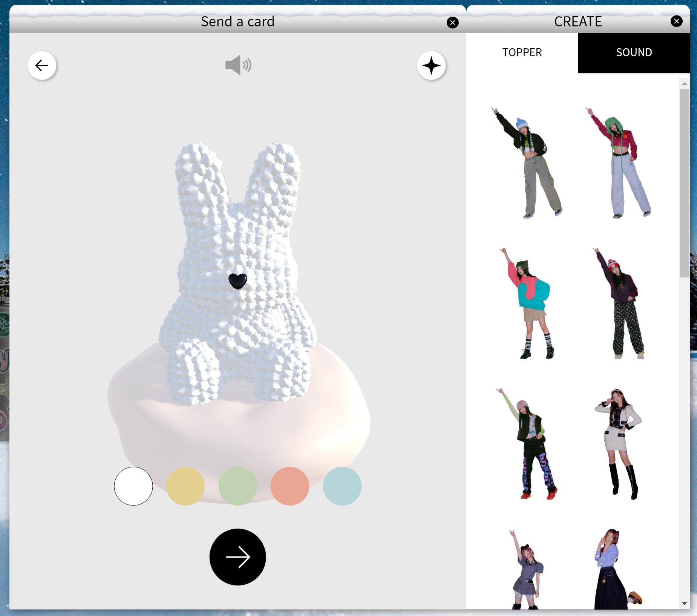Click the CREATE panel scrollbar thumb
This screenshot has width=697, height=616.
click(684, 183)
